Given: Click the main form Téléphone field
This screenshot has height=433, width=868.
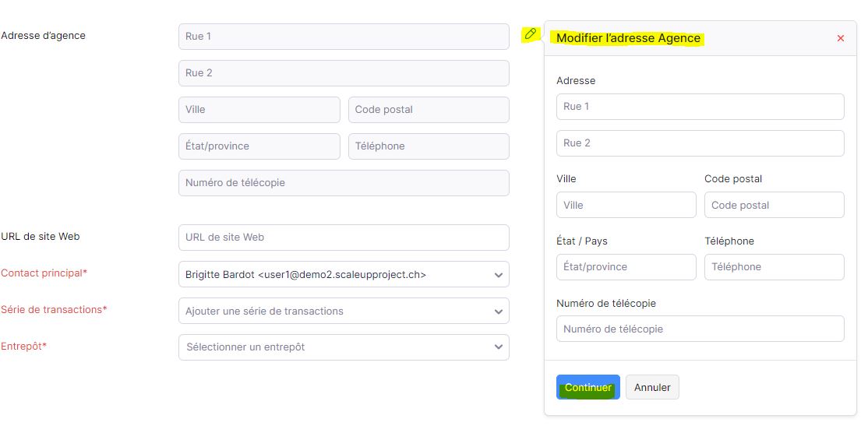Looking at the screenshot, I should [x=429, y=146].
